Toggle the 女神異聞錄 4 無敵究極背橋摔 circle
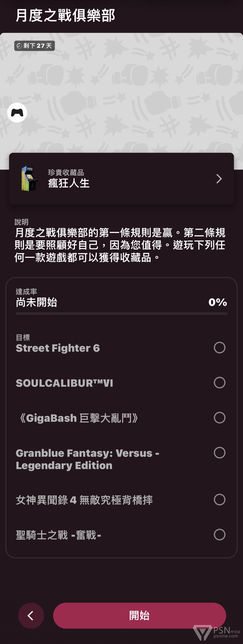Screen dimensions: 243x644 (x=220, y=499)
